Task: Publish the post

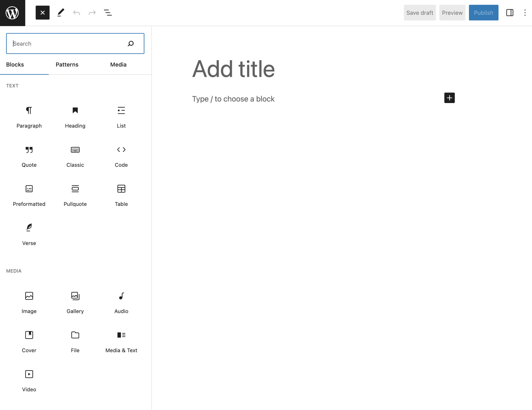Action: (483, 12)
